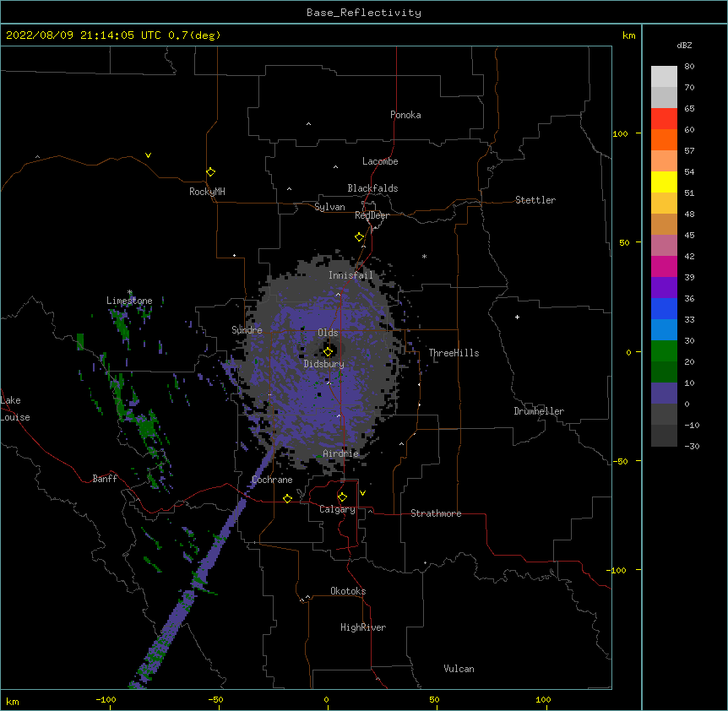
Task: Click the -50 tick on the vertical axis
Action: (x=620, y=461)
